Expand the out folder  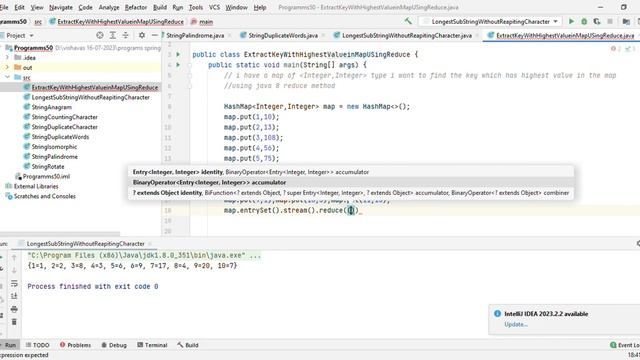pyautogui.click(x=7, y=67)
